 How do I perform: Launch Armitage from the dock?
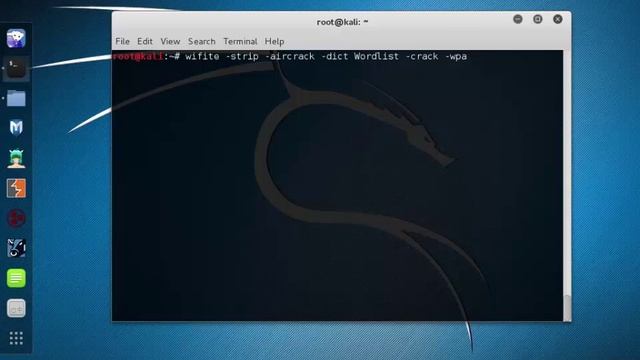pyautogui.click(x=16, y=158)
